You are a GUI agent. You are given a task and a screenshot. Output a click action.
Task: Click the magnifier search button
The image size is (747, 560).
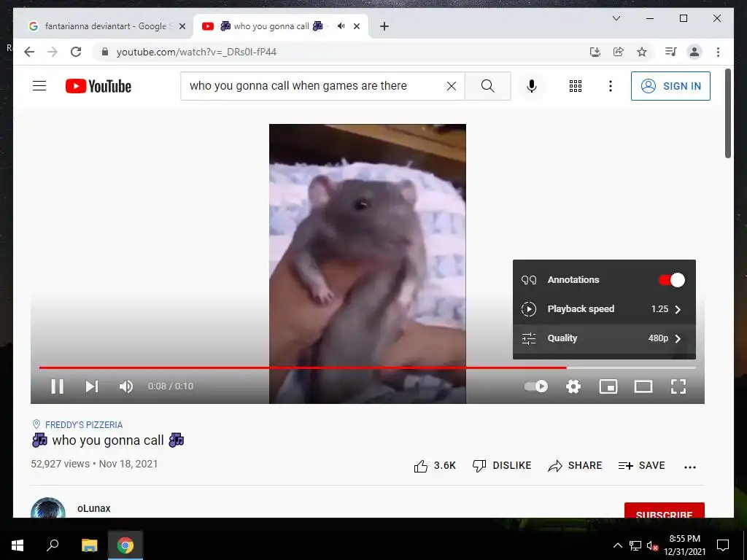pyautogui.click(x=487, y=86)
